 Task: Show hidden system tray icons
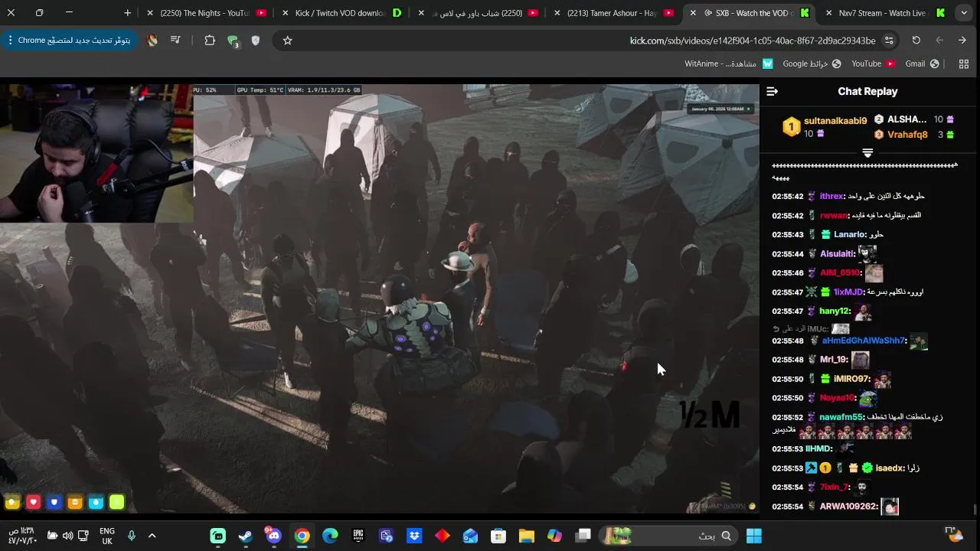point(152,536)
